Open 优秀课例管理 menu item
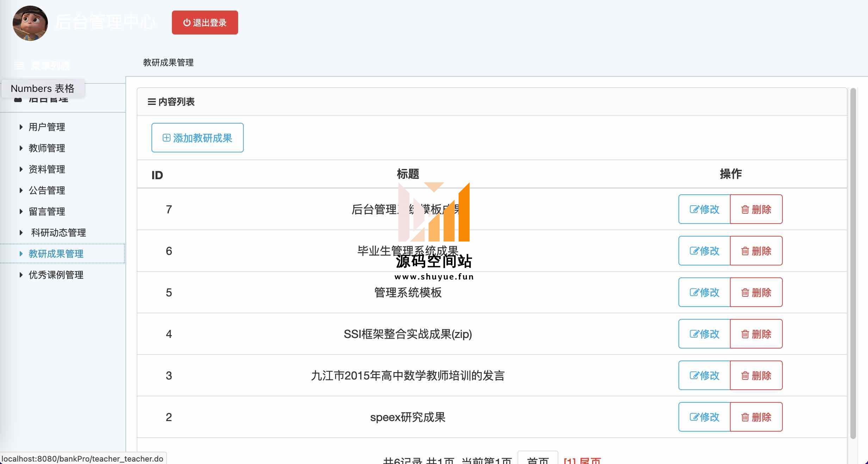 click(56, 275)
